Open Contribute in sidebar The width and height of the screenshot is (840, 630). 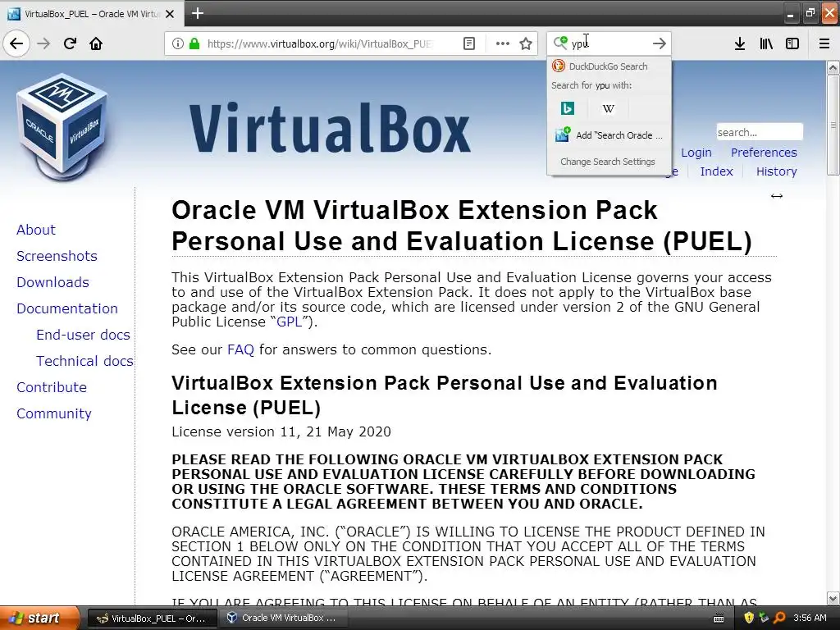tap(52, 387)
